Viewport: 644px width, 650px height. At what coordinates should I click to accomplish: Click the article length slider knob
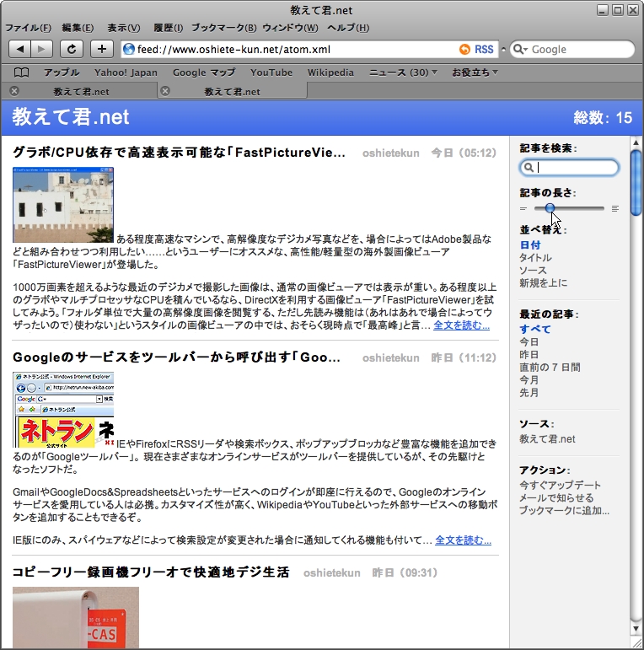coord(550,208)
